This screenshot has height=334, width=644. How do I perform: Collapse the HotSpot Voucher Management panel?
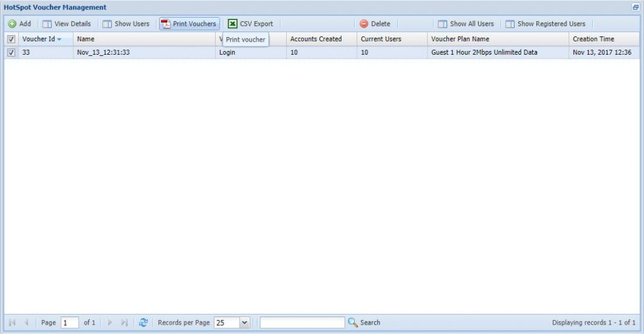635,7
